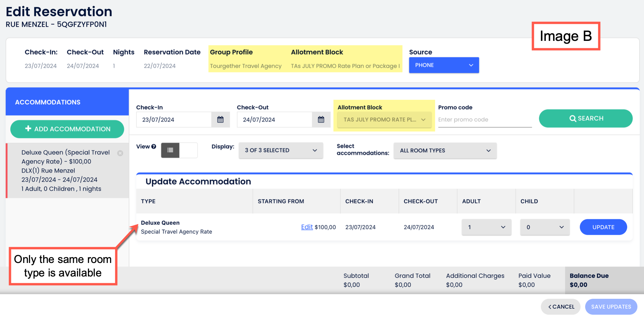The image size is (644, 318).
Task: Click the Search button
Action: pos(585,118)
